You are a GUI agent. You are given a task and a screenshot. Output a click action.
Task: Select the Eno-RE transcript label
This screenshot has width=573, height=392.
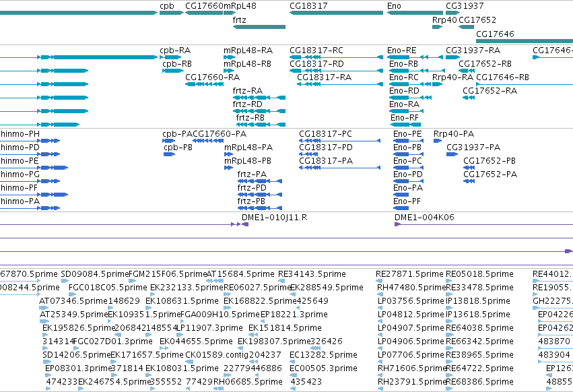point(402,51)
